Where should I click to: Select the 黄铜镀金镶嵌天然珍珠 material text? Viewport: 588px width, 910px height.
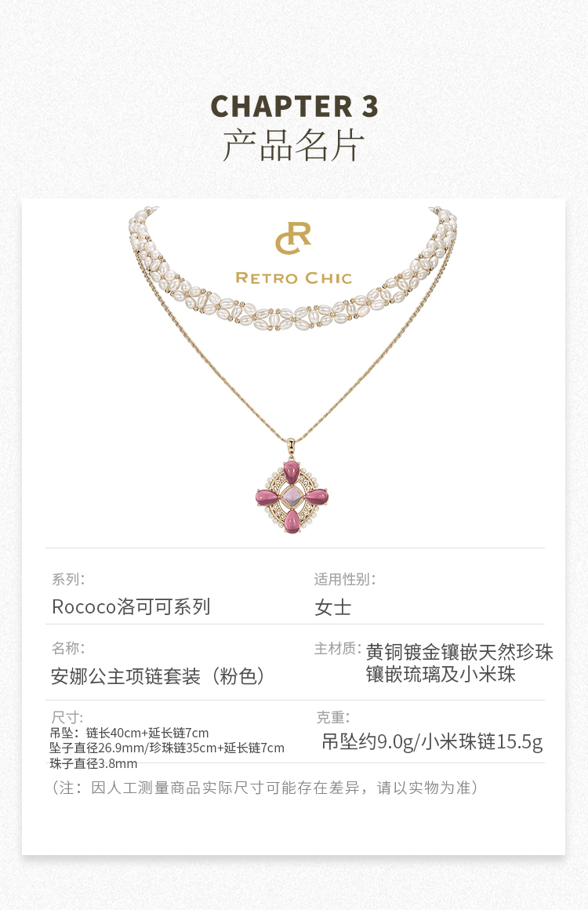(459, 653)
